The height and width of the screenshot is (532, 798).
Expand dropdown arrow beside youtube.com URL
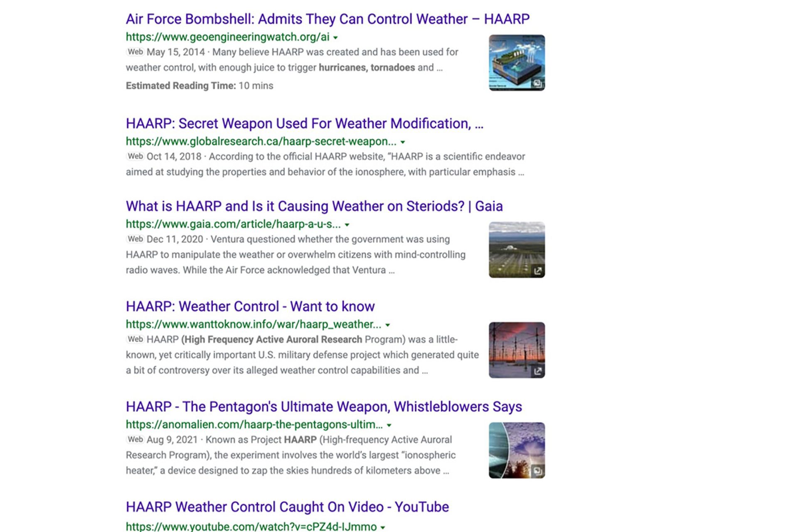(x=383, y=527)
